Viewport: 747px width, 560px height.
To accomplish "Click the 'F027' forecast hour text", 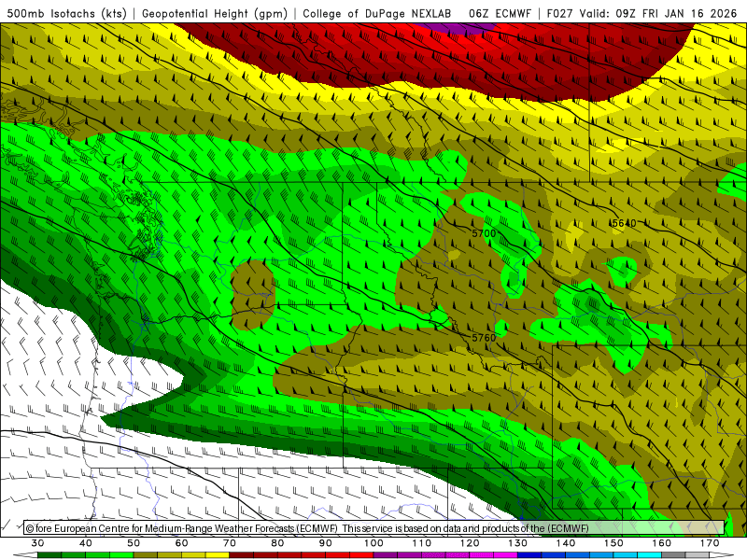I will (559, 13).
